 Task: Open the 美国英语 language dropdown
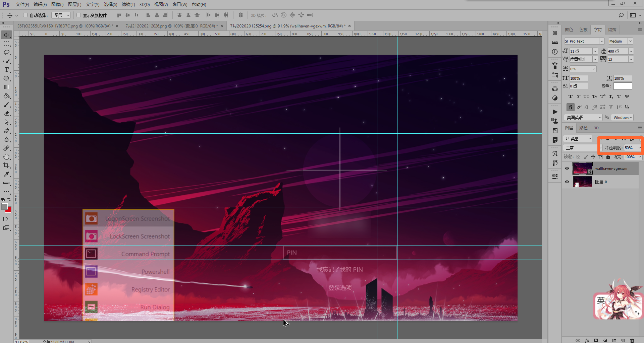click(583, 118)
